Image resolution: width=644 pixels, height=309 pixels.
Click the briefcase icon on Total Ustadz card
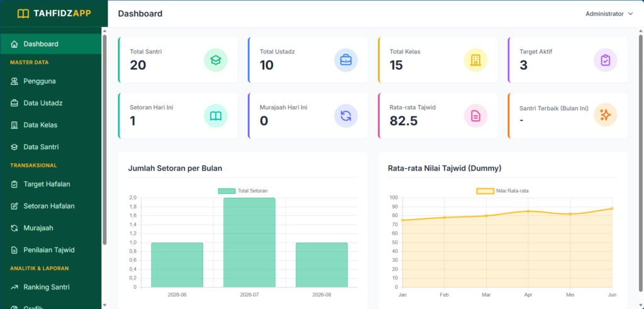[x=345, y=60]
